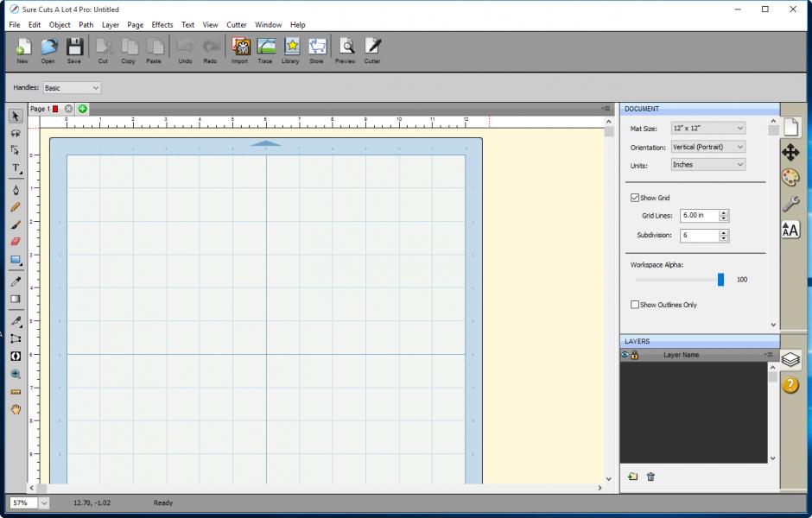The image size is (812, 518).
Task: Add a new page with green plus
Action: 82,109
